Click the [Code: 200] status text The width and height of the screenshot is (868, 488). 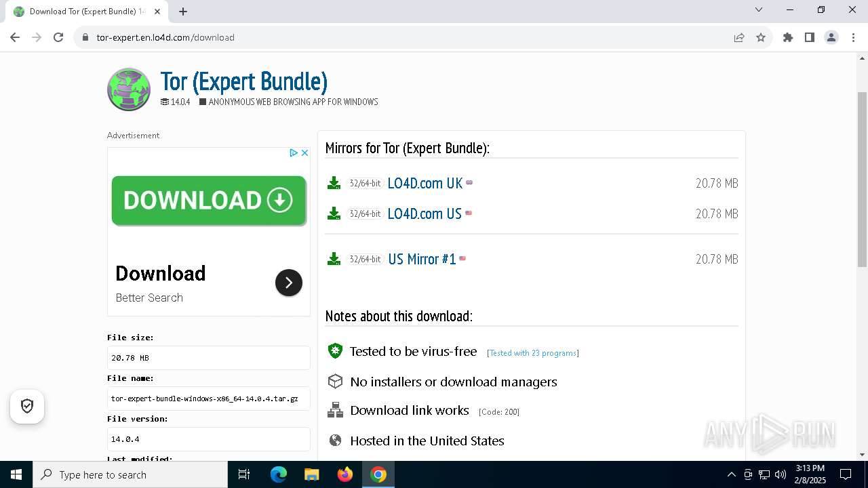pos(499,412)
